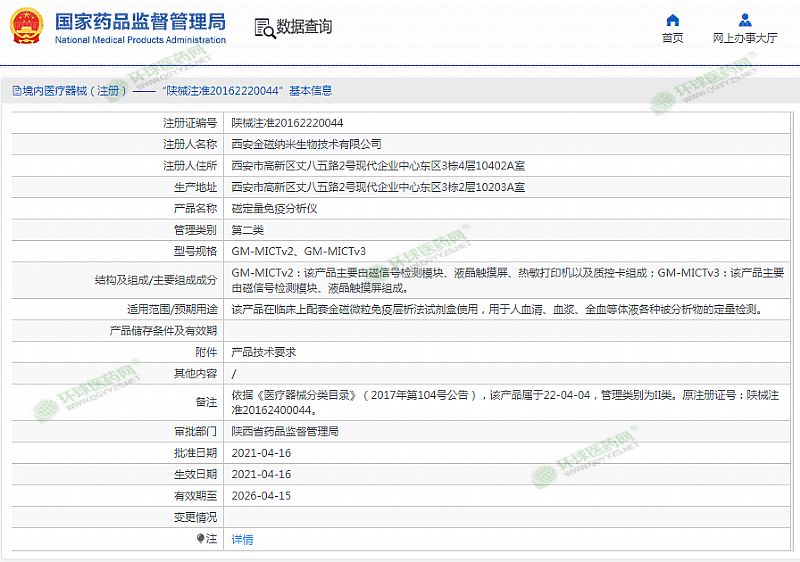Click the 网上办事大厅 text label
This screenshot has height=562, width=800.
pyautogui.click(x=745, y=39)
